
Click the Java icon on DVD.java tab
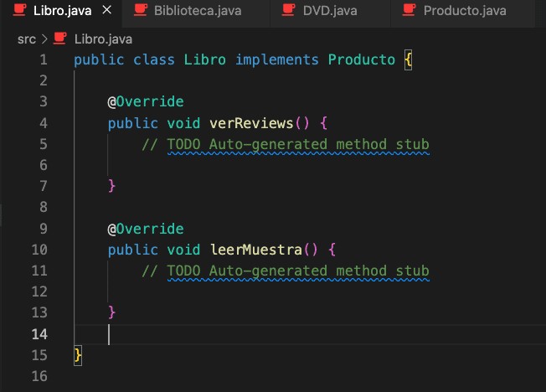tap(289, 10)
